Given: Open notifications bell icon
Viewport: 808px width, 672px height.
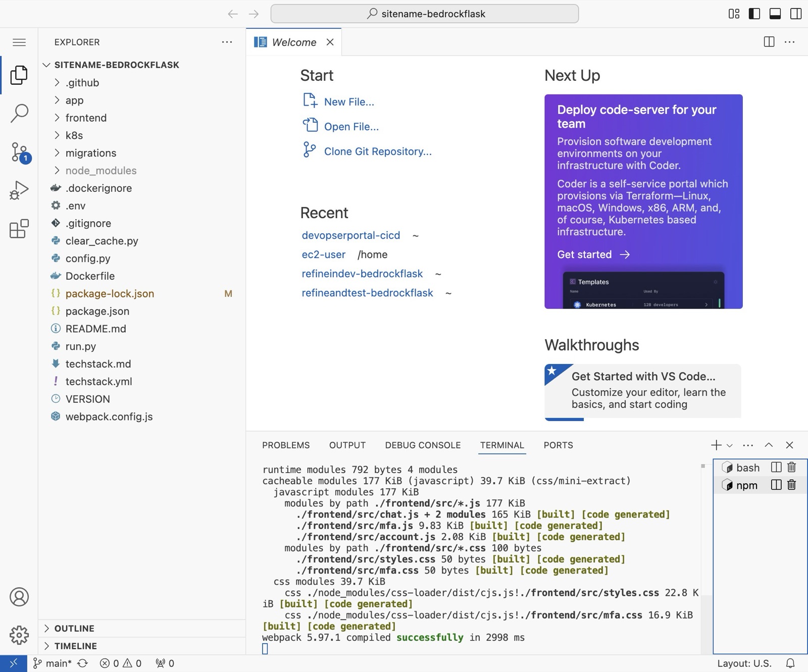Looking at the screenshot, I should [790, 663].
